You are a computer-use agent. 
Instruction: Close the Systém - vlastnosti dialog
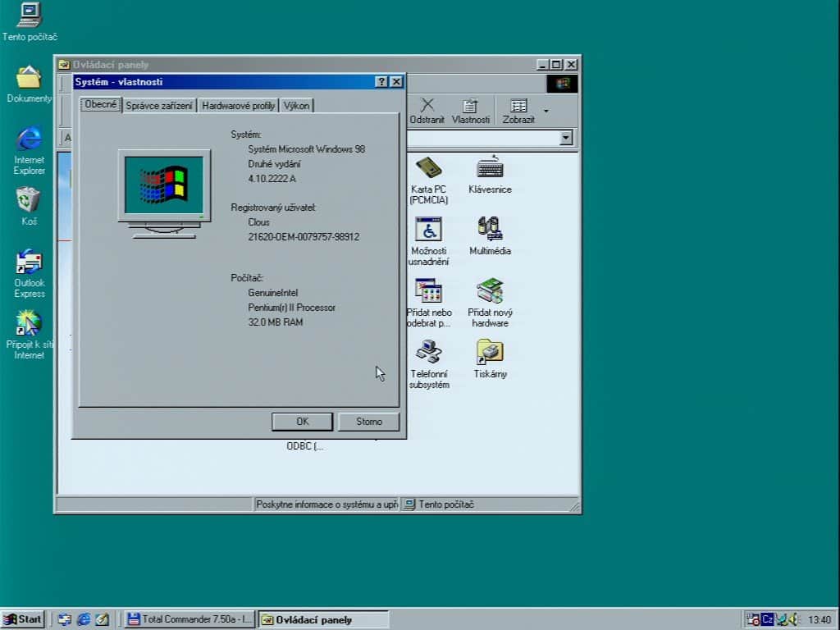pos(396,81)
